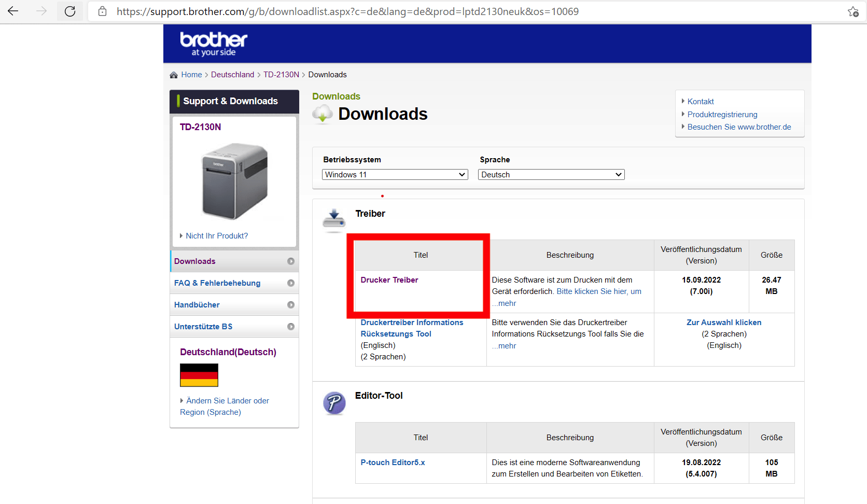Click the German flag image
This screenshot has width=867, height=504.
point(199,375)
